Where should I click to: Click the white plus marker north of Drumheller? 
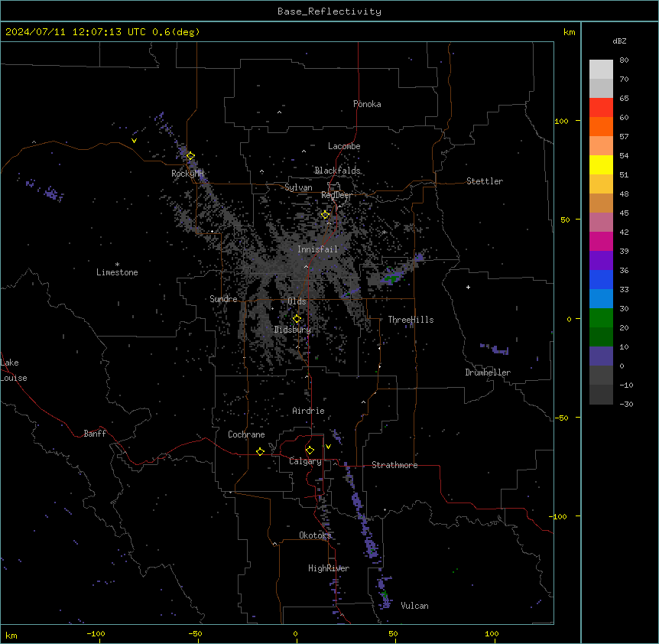pos(468,287)
